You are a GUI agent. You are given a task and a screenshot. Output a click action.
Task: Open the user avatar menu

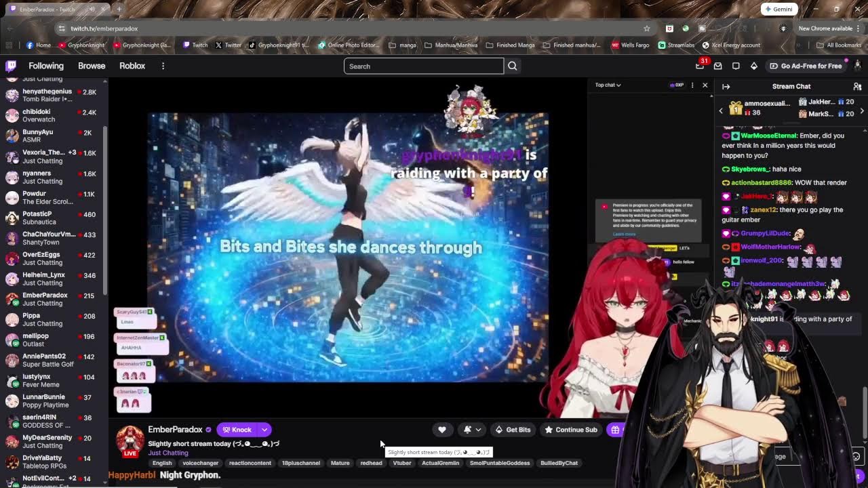click(x=857, y=66)
